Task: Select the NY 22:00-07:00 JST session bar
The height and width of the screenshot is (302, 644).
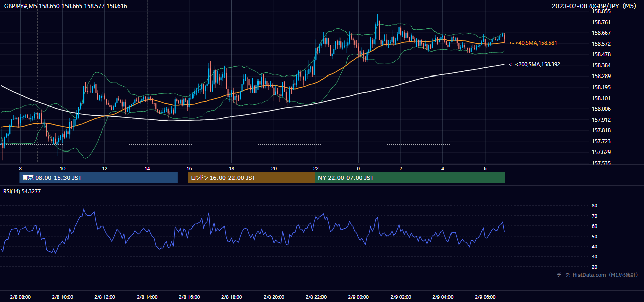Action: click(410, 178)
